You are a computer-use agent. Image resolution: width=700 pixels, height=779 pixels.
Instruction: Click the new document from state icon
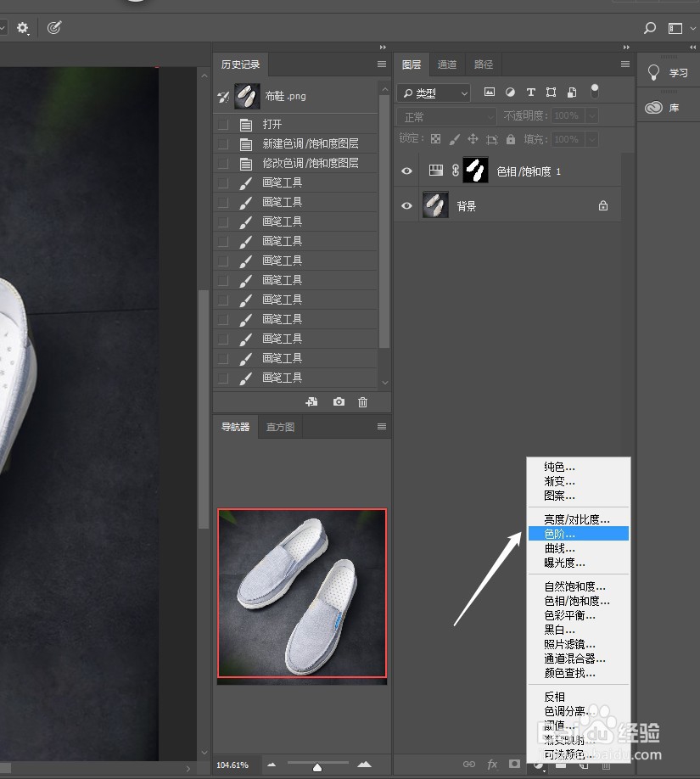tap(312, 401)
